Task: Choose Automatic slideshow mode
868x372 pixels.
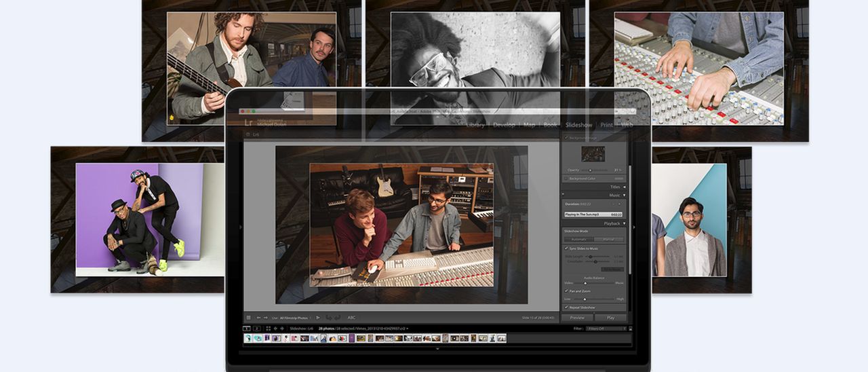Action: point(578,239)
